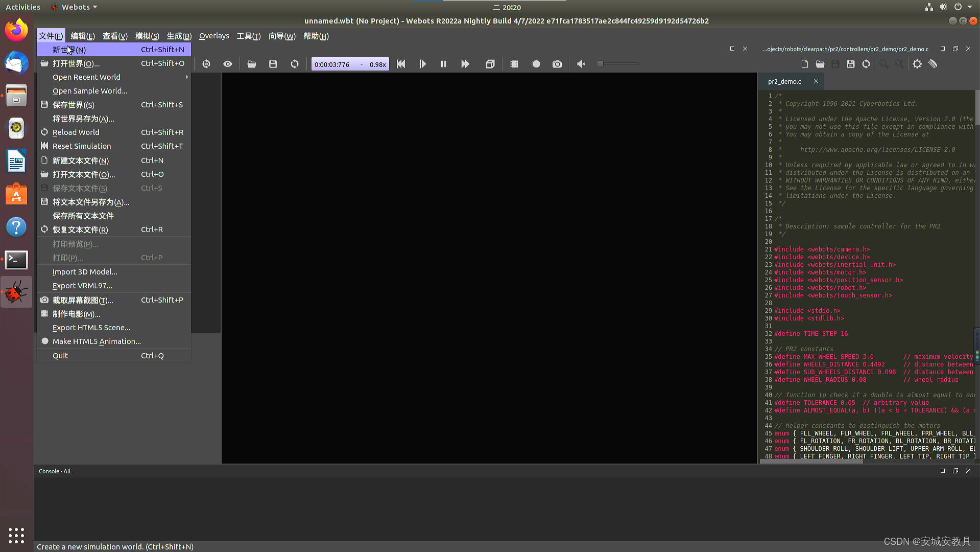Open the Simulation (模拟) menu
Screen dimensions: 980x552
click(x=147, y=36)
